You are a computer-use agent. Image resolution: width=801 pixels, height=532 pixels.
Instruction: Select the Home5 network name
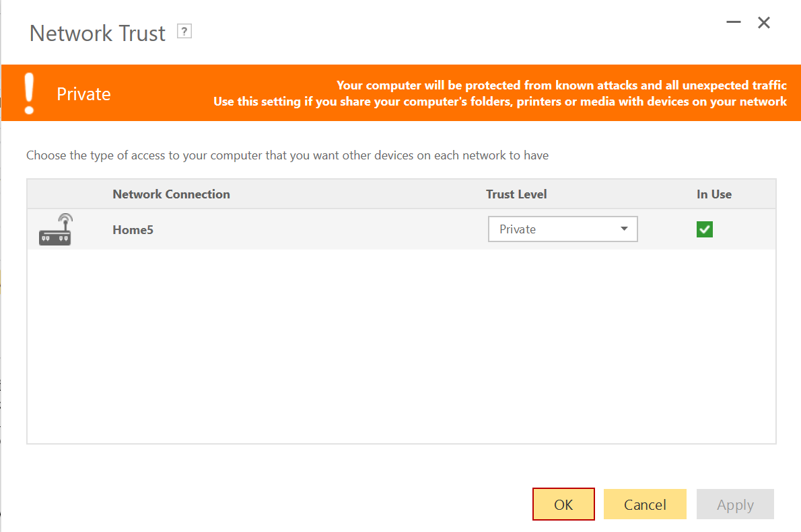coord(133,230)
